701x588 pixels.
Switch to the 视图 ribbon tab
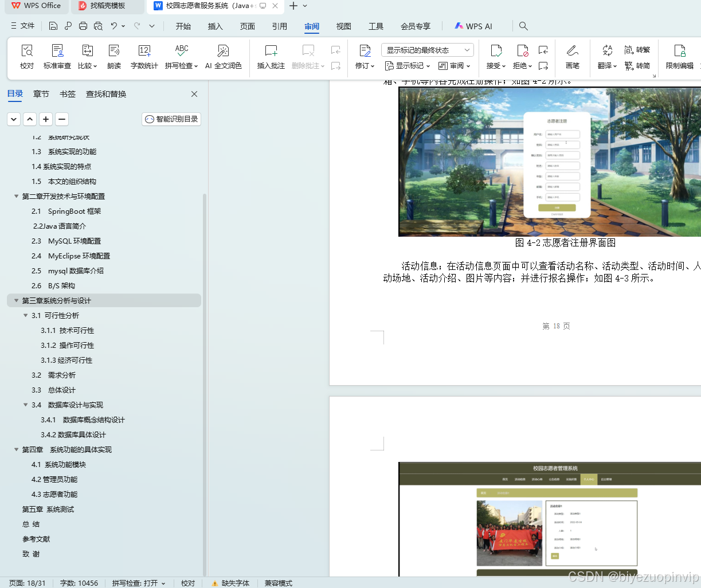coord(344,26)
